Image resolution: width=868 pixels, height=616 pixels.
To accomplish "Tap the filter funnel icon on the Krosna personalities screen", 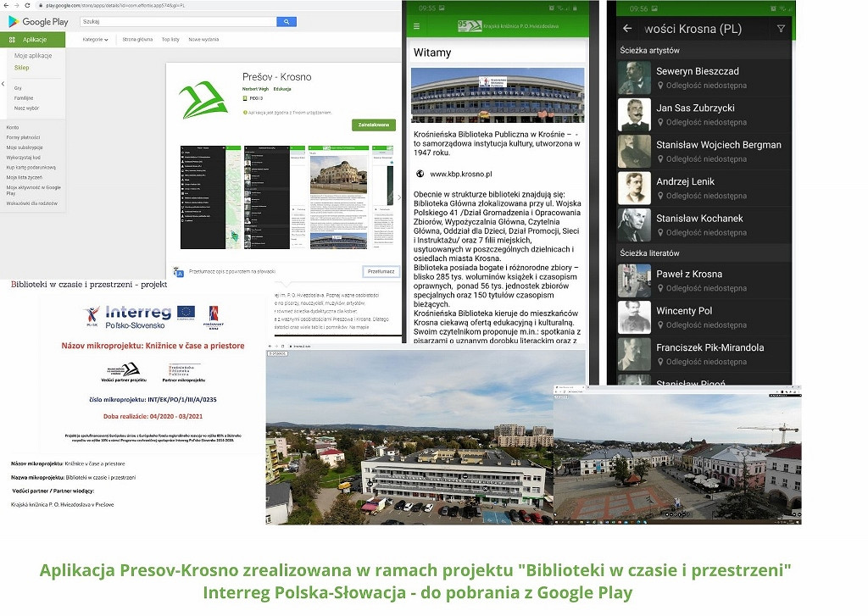I will pos(781,29).
